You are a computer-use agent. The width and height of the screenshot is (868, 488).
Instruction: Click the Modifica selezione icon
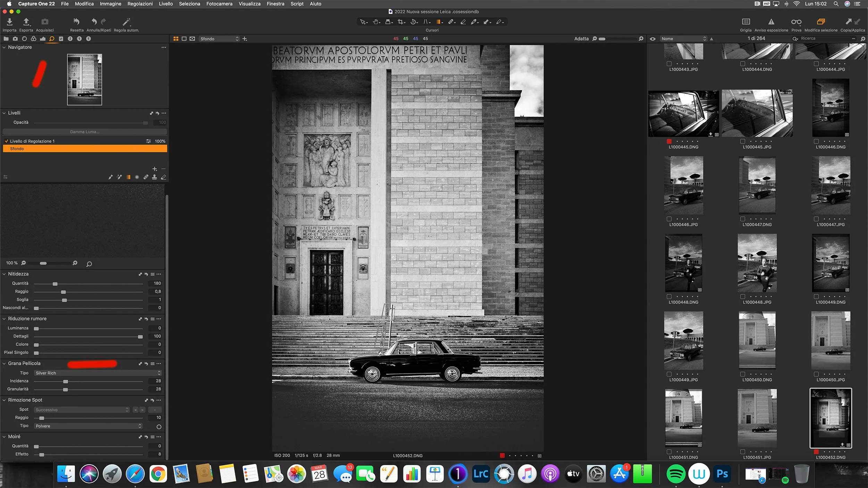(821, 22)
